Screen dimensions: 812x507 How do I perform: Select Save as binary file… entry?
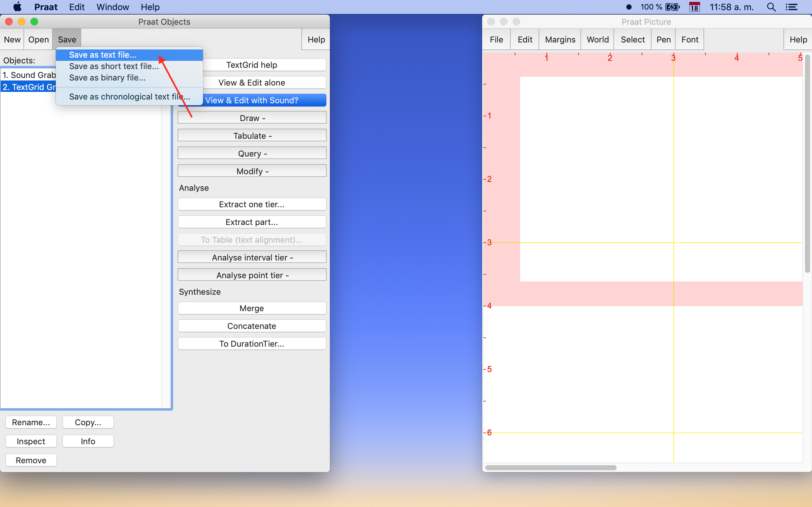pyautogui.click(x=107, y=77)
